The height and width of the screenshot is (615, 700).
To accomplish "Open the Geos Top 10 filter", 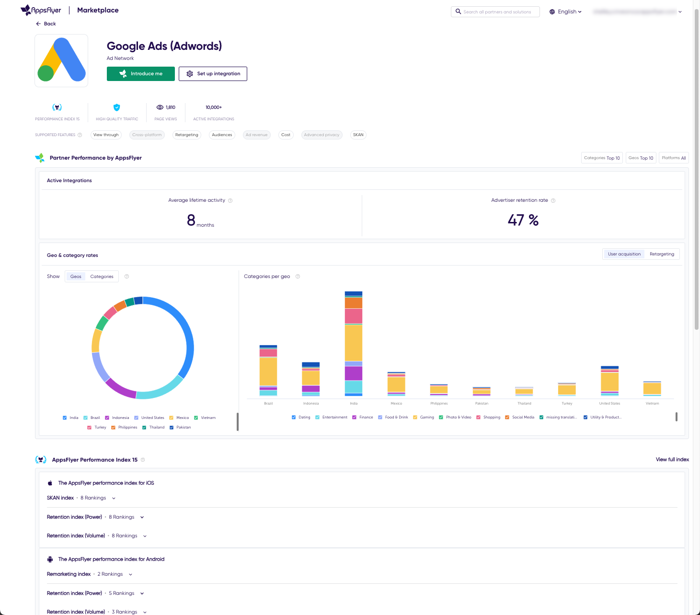I will click(x=641, y=158).
